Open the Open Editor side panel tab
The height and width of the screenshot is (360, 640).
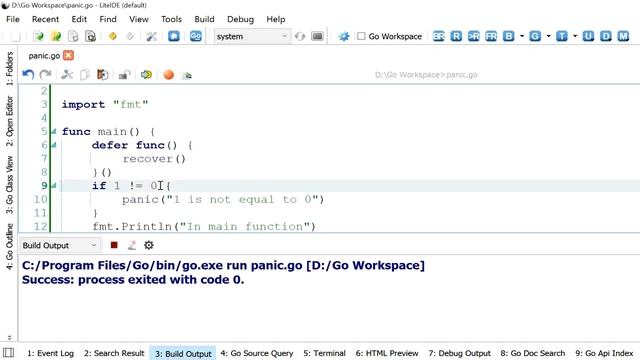9,121
